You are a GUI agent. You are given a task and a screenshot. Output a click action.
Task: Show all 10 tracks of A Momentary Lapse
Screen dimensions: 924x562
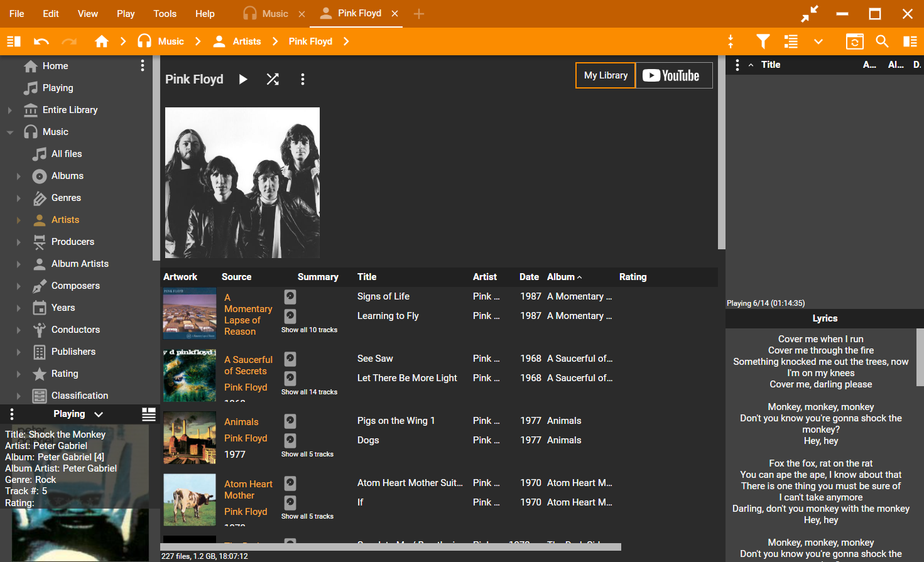[309, 330]
